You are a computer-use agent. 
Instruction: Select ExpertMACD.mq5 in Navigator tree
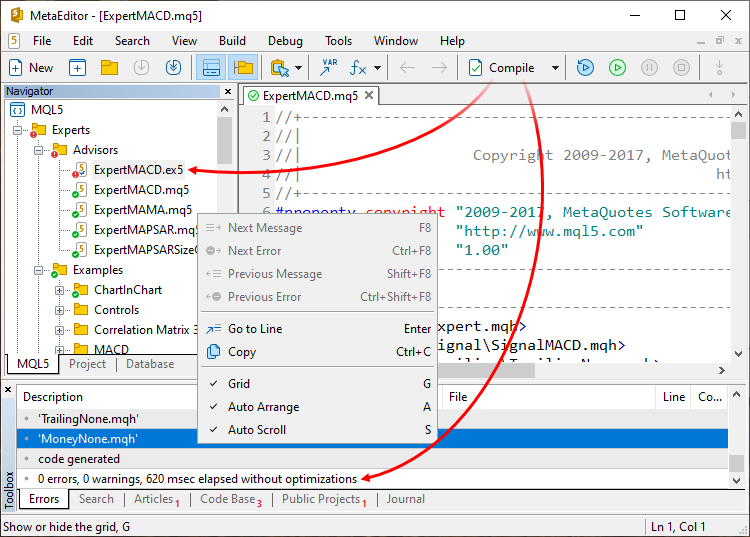[x=141, y=190]
